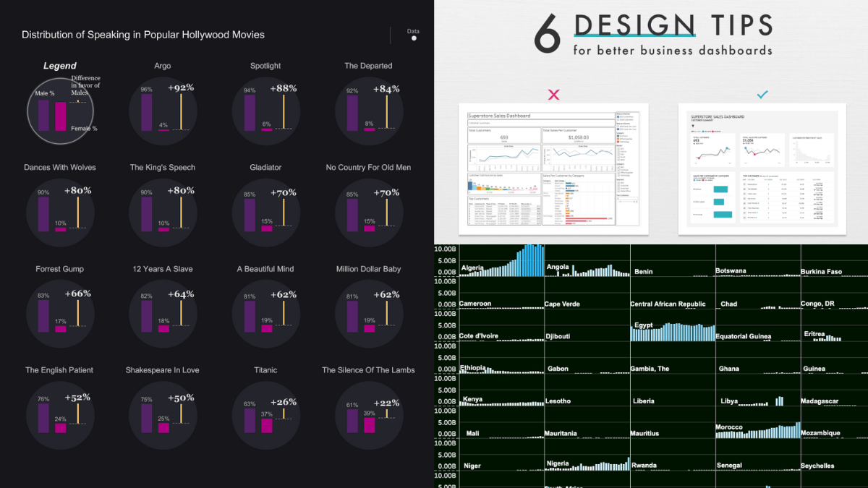This screenshot has width=868, height=488.
Task: Click the +92% label under Argo
Action: pos(181,88)
